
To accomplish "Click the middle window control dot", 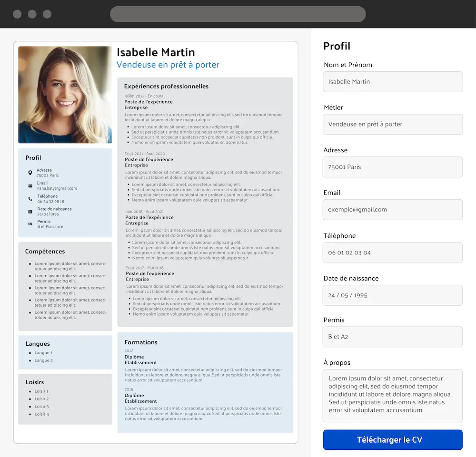I will (32, 14).
